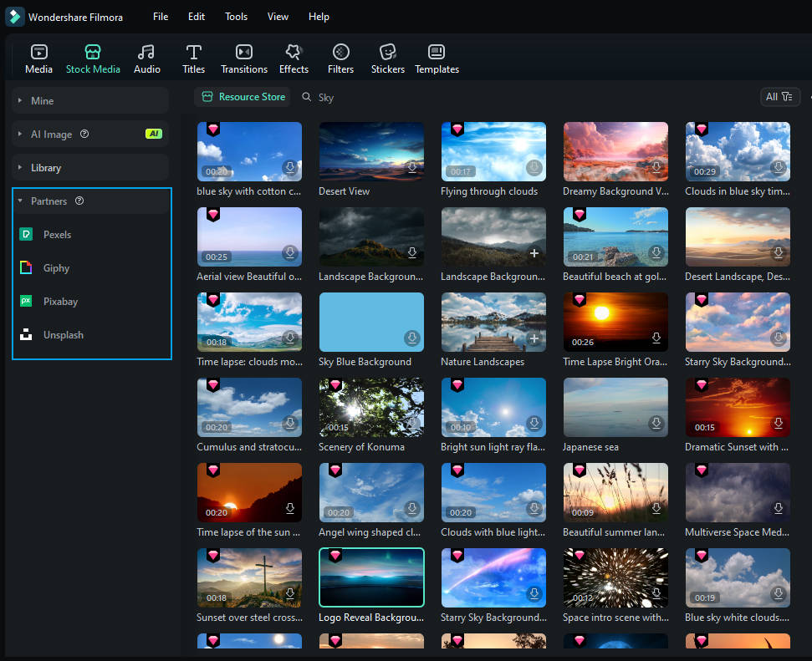Select 'Space intro scene with' thumbnail
812x661 pixels.
coord(615,577)
